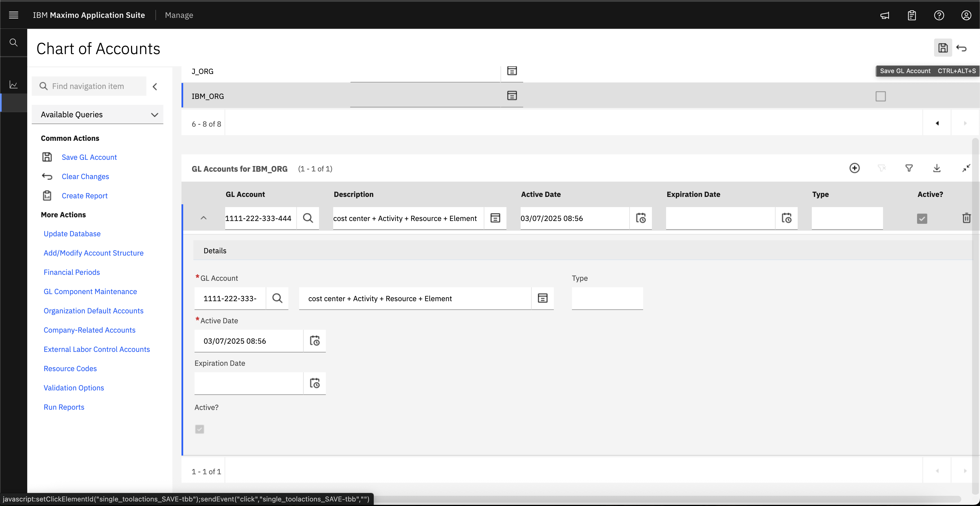
Task: Open Active Date calendar in table row
Action: click(x=641, y=218)
